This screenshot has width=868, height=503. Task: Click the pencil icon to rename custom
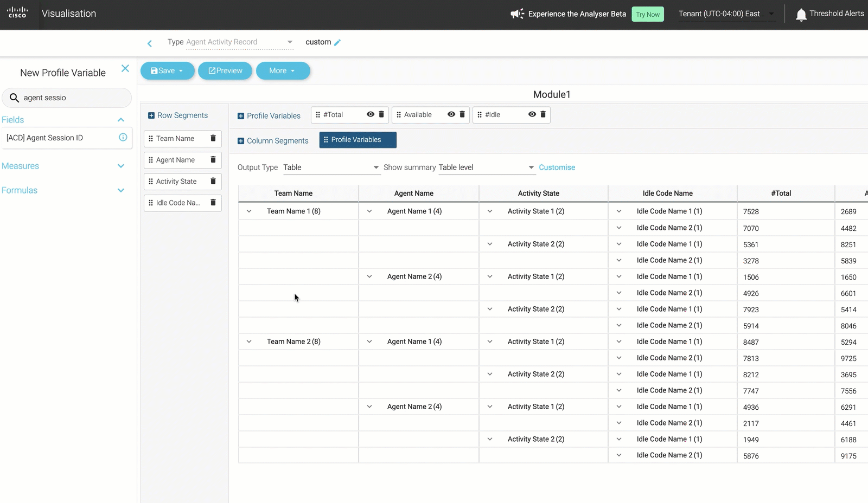339,42
